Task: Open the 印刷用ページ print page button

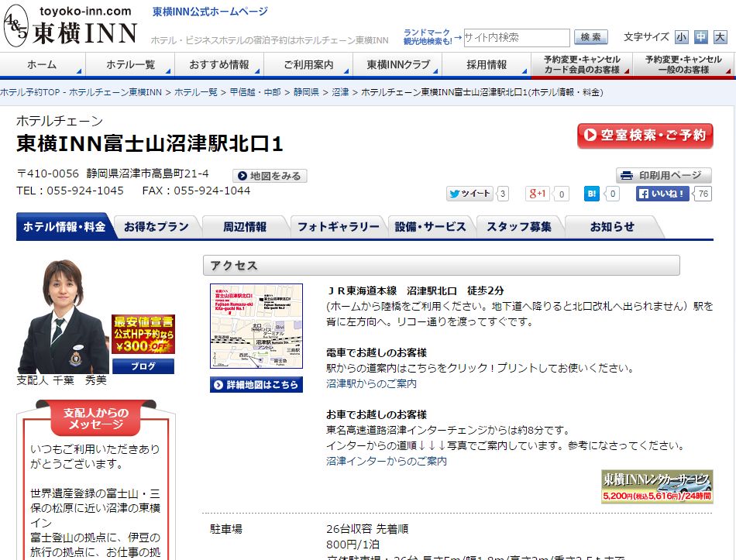Action: [x=663, y=175]
